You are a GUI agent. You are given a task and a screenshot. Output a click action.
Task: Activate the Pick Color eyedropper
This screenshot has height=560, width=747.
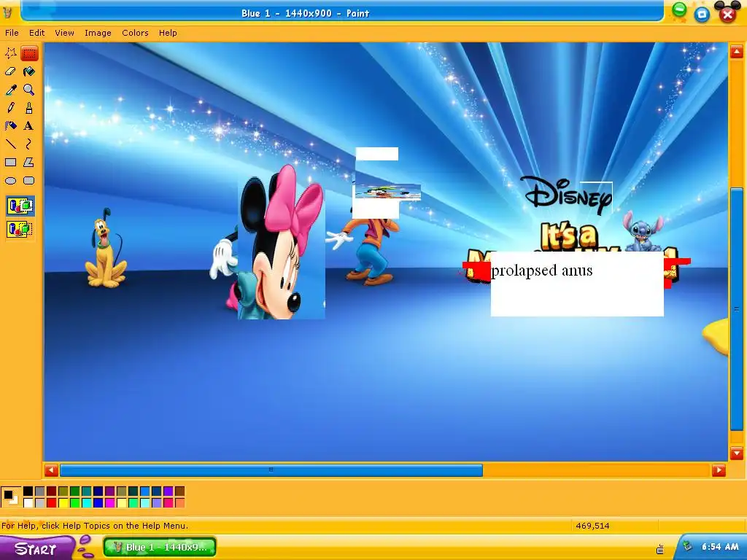(x=10, y=90)
